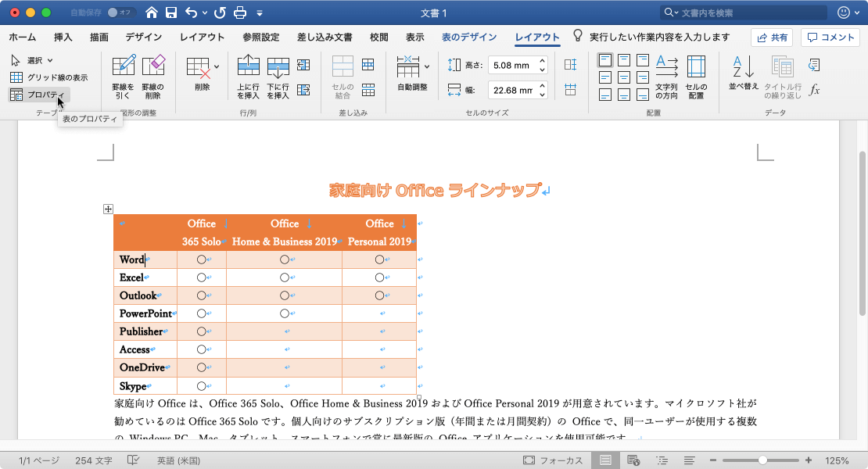The image size is (868, 469).
Task: Click zoom in plus button
Action: click(x=809, y=460)
